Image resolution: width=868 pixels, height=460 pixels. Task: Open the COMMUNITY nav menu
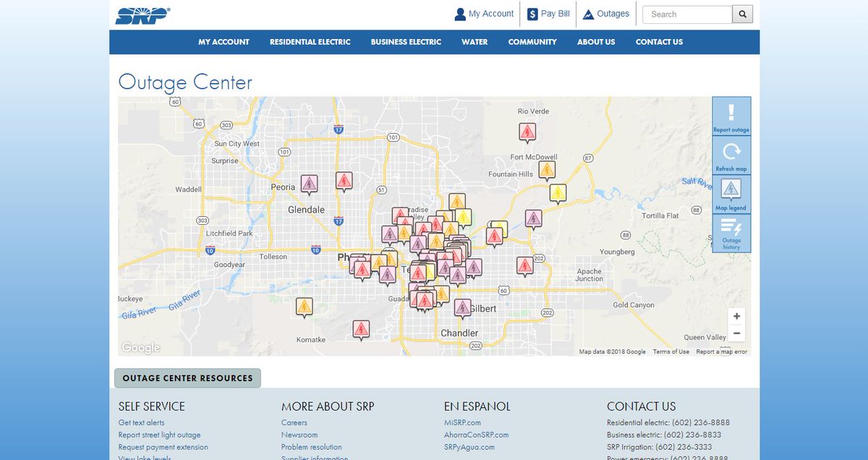[532, 42]
